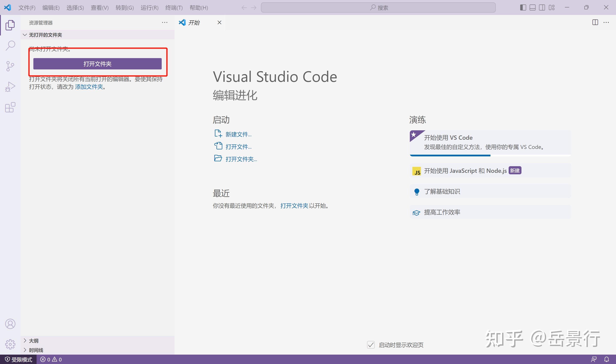Collapse the 无打开的文件夹 section
616x364 pixels.
pos(25,35)
